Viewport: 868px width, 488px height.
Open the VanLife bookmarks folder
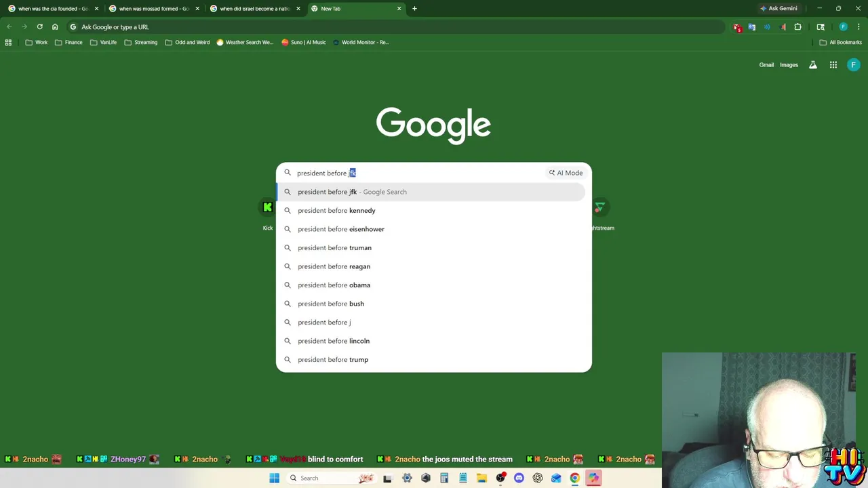click(103, 42)
